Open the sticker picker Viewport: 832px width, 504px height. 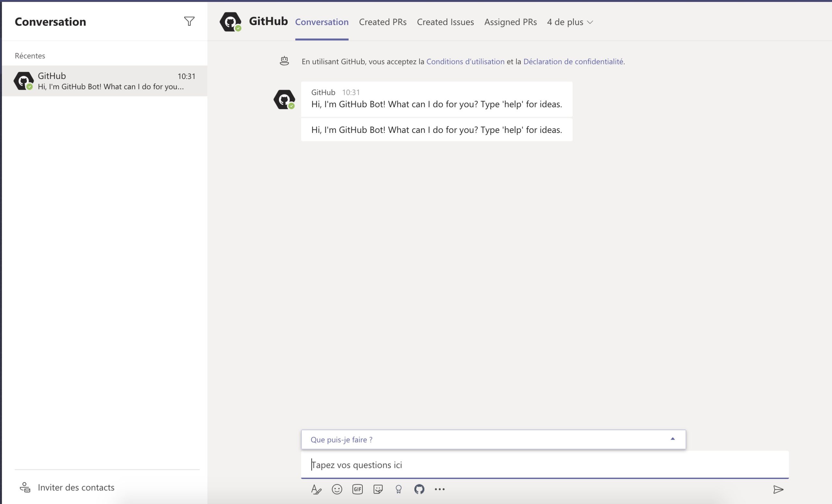(x=378, y=489)
